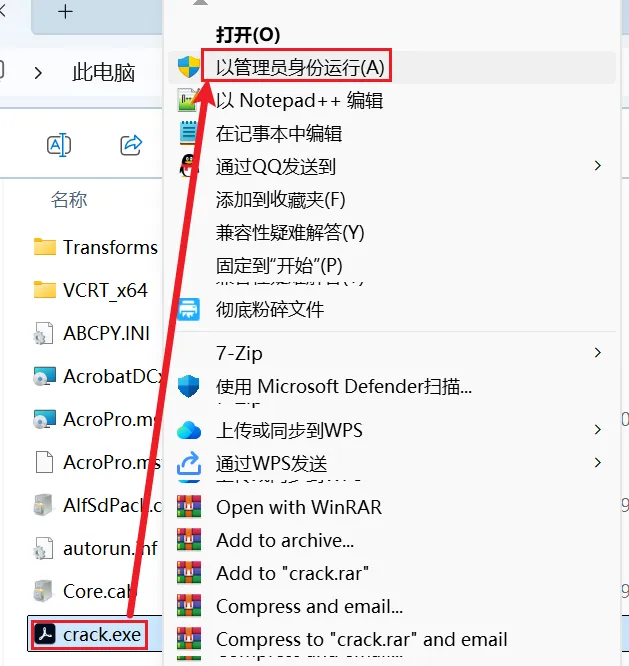Select 以 Notepad++ 编辑 menu entry

click(x=299, y=101)
